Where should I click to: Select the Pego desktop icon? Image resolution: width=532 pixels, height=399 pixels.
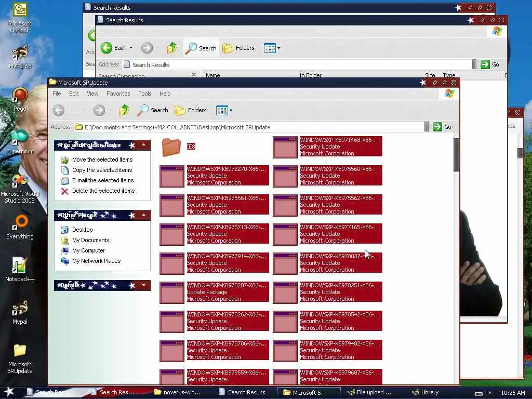(20, 99)
